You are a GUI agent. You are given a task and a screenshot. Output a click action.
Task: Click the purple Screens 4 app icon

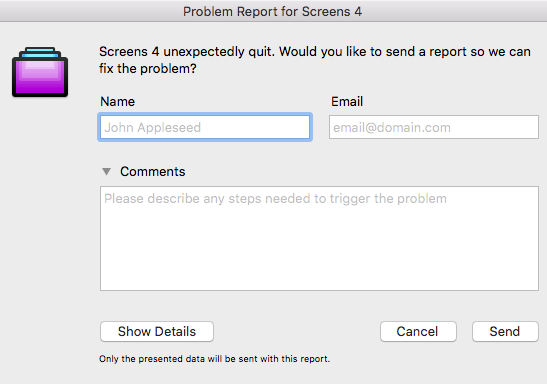pyautogui.click(x=40, y=72)
